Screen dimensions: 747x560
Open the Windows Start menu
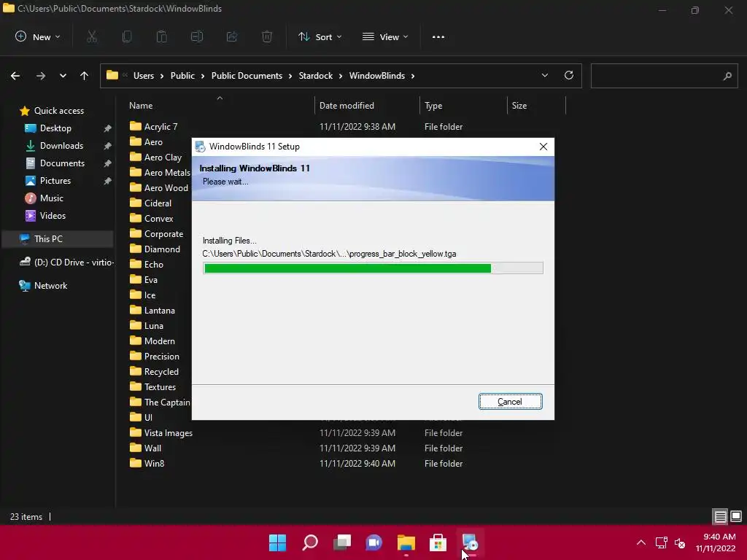277,542
